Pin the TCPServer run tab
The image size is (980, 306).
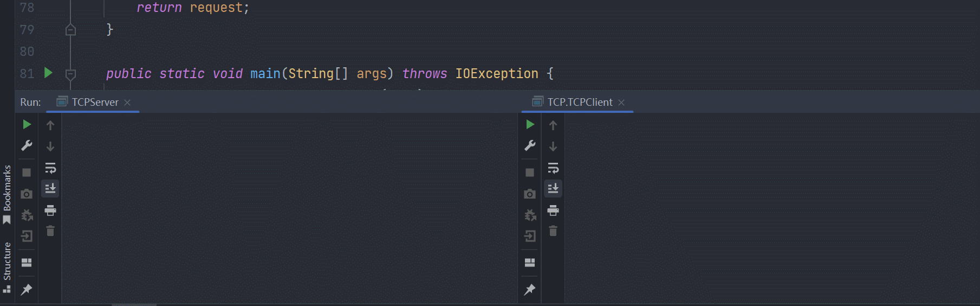27,289
